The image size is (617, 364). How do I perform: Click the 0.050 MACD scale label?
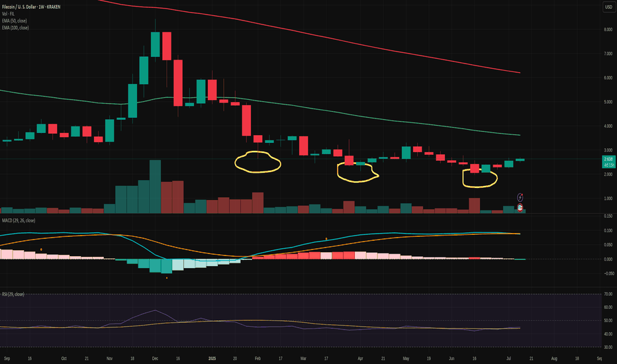coord(608,245)
